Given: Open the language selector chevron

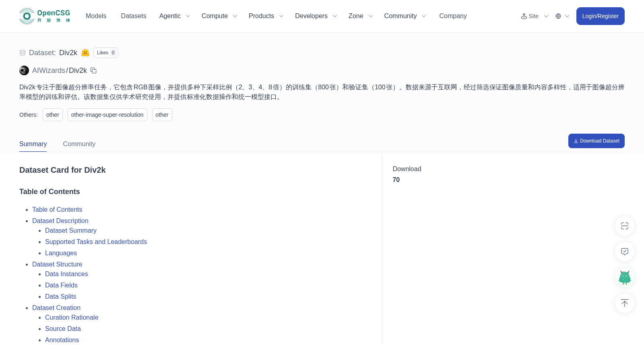Looking at the screenshot, I should click(x=567, y=16).
